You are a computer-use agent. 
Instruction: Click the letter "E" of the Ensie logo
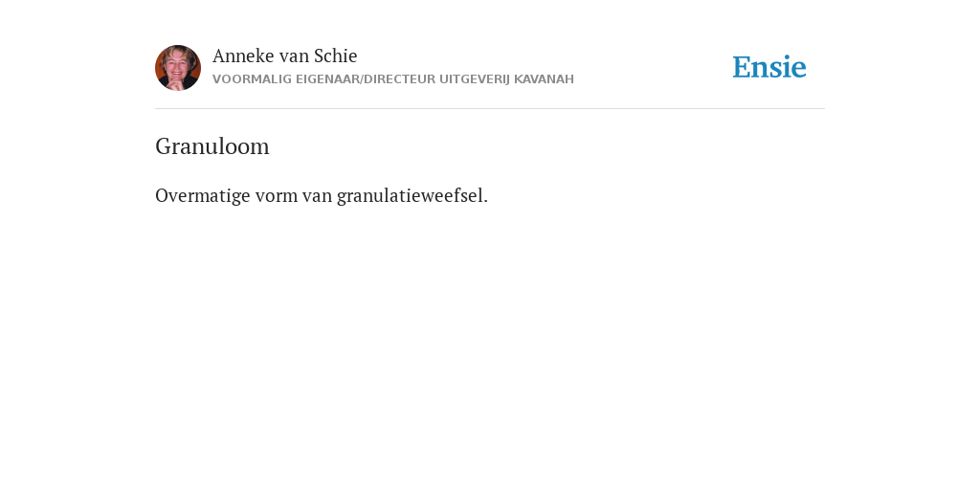pyautogui.click(x=742, y=67)
